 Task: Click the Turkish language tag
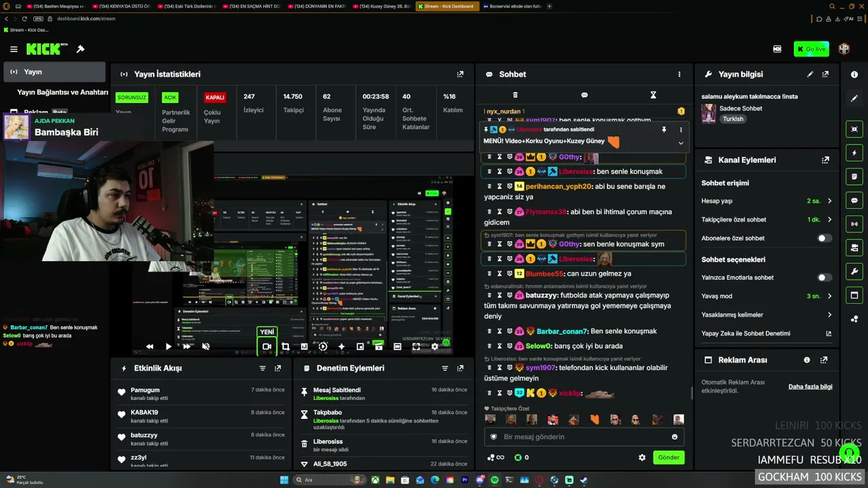733,119
